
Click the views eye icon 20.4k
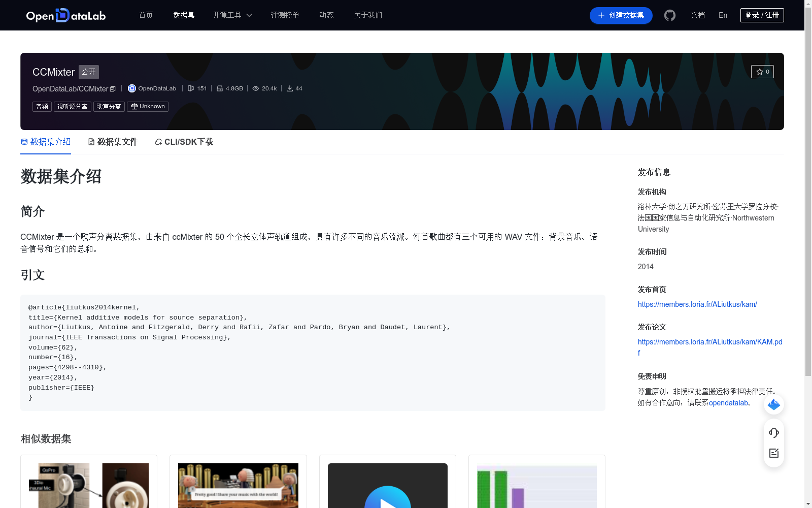click(256, 88)
